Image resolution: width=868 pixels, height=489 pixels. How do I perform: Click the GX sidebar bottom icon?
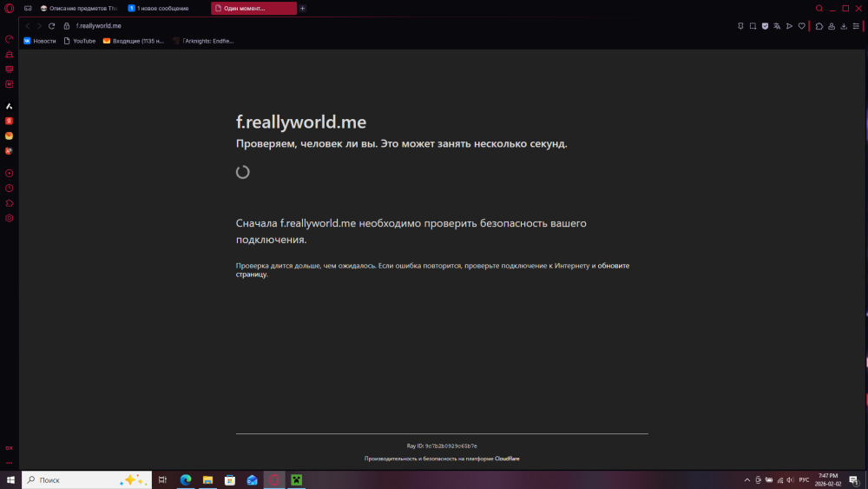pyautogui.click(x=9, y=448)
